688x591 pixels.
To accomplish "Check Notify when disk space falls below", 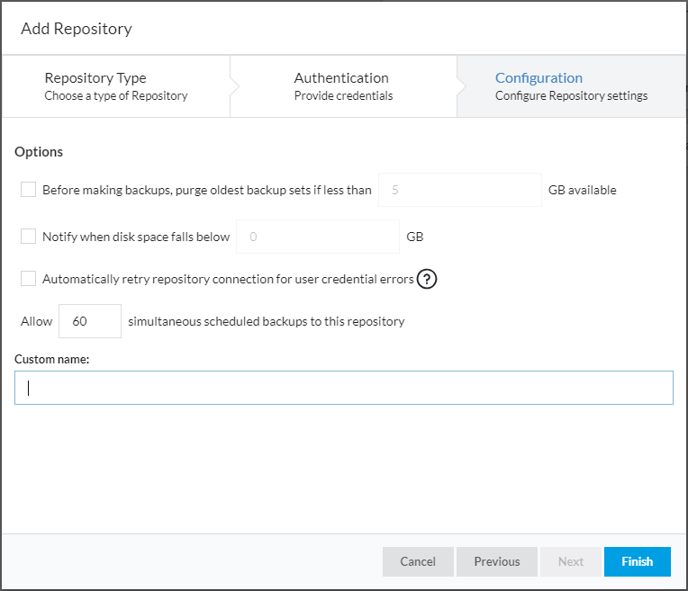I will pos(29,236).
